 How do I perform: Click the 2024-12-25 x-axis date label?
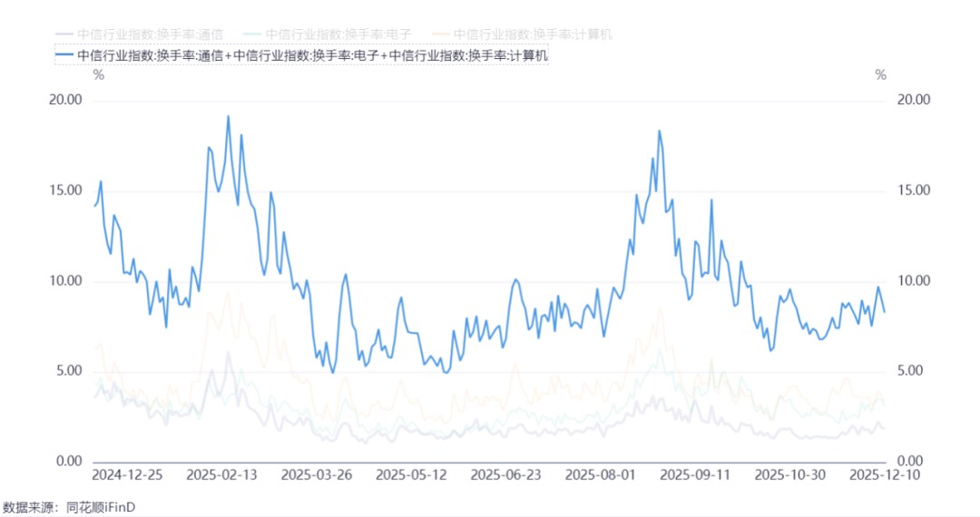point(127,475)
